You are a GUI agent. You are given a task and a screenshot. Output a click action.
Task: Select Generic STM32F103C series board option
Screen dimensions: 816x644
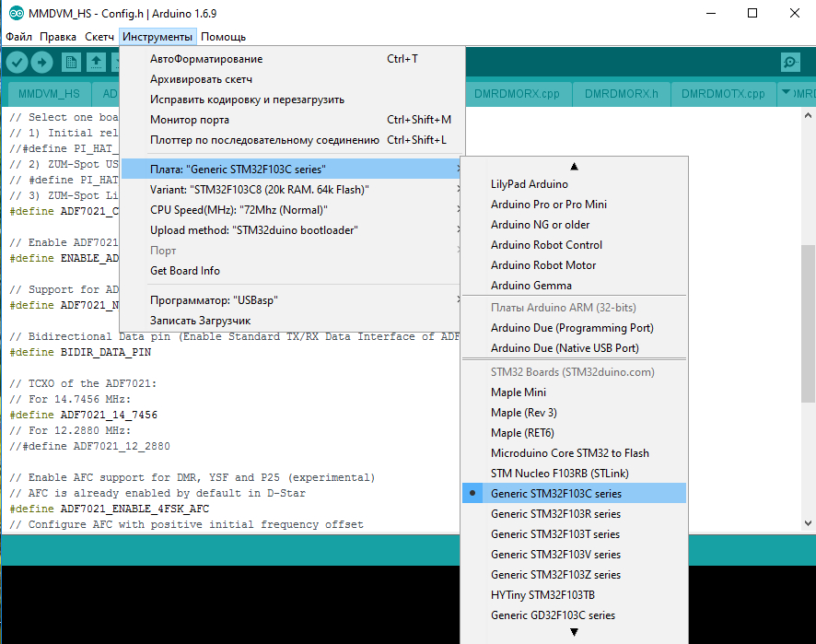[x=555, y=494]
